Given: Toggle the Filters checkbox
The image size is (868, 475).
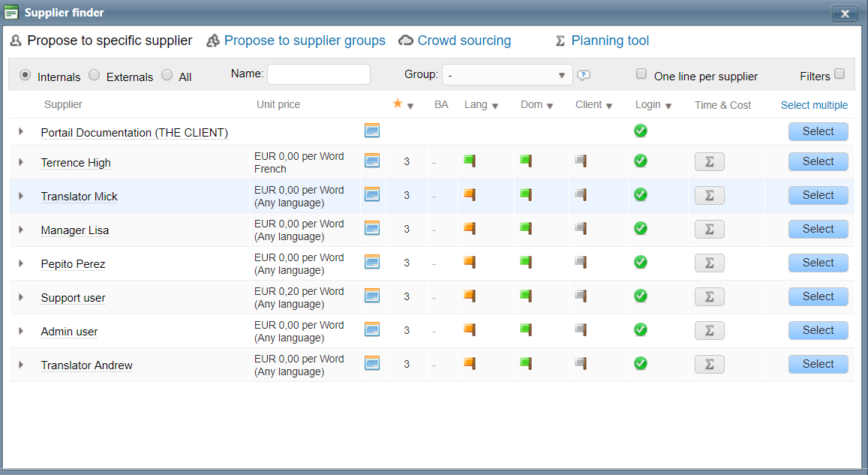Looking at the screenshot, I should (x=839, y=74).
